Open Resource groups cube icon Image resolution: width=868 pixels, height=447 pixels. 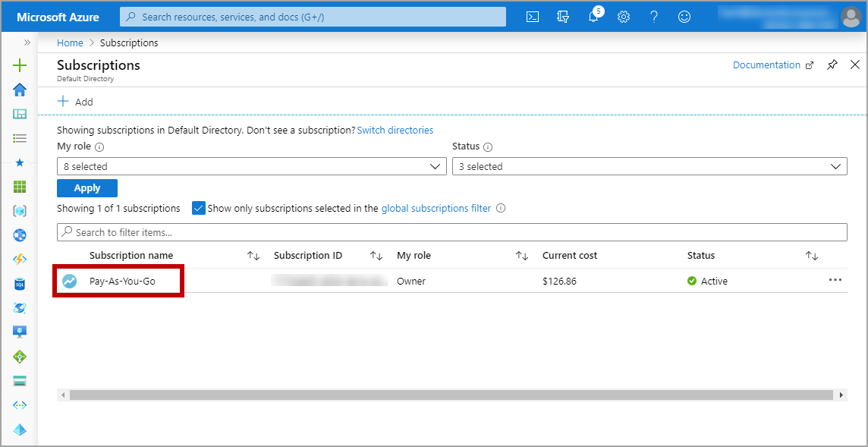[20, 211]
